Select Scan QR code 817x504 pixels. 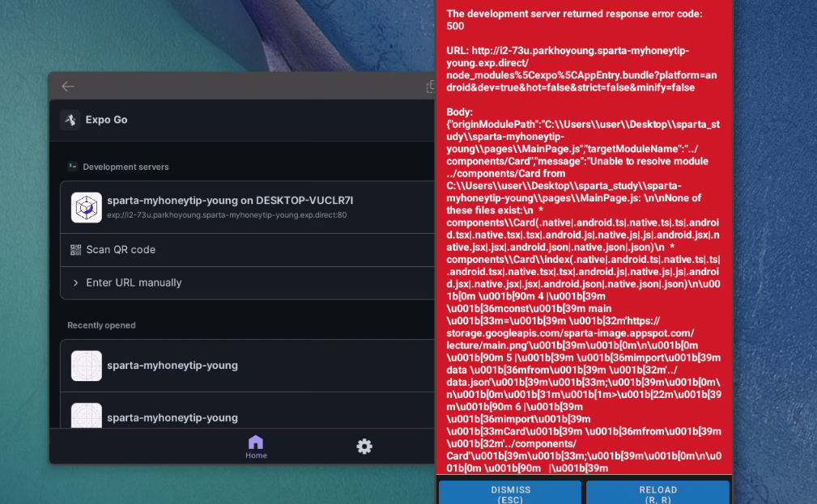(248, 250)
